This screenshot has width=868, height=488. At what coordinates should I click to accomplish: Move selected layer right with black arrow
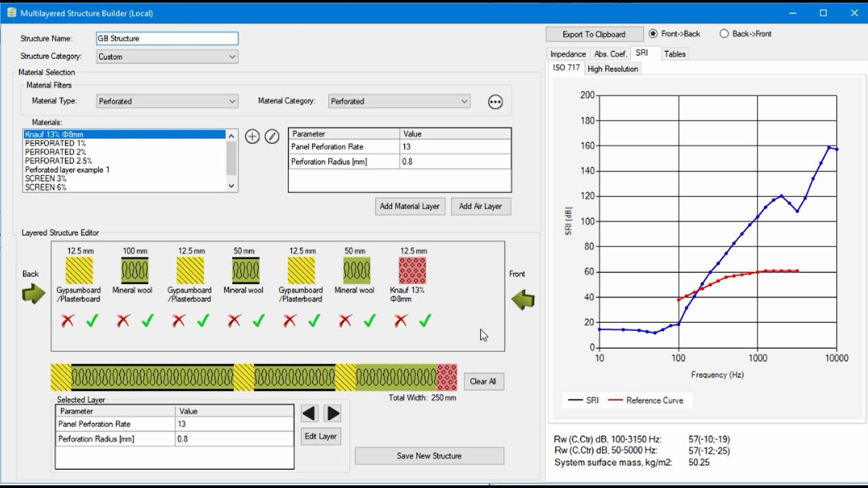[x=332, y=413]
